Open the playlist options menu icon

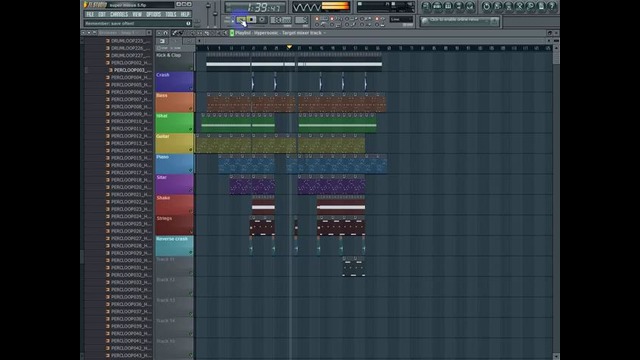pos(159,33)
